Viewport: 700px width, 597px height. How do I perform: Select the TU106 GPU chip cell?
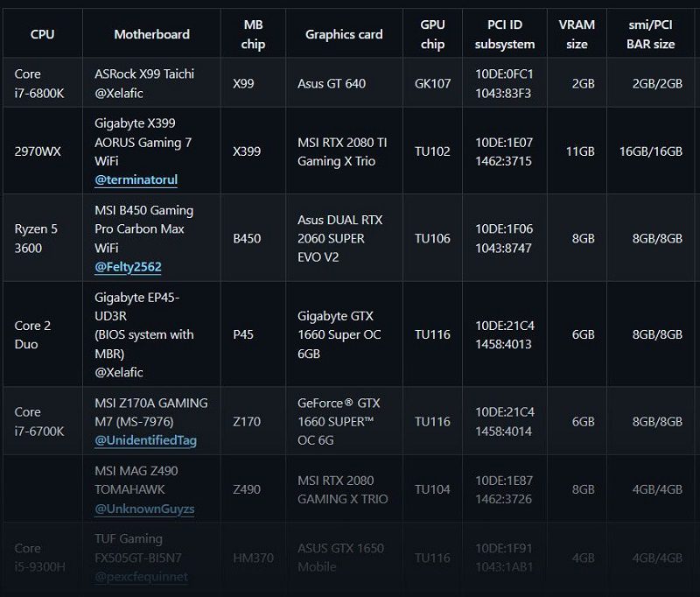tap(432, 238)
